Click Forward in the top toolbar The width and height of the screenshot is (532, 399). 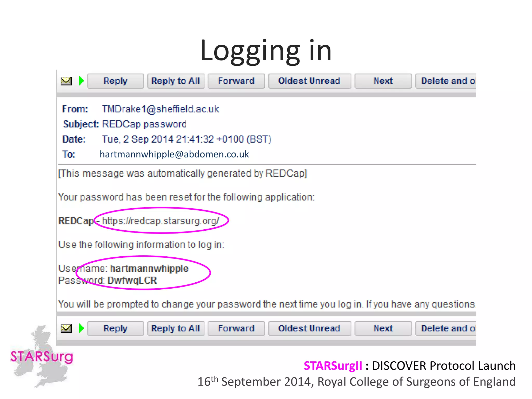(x=236, y=81)
